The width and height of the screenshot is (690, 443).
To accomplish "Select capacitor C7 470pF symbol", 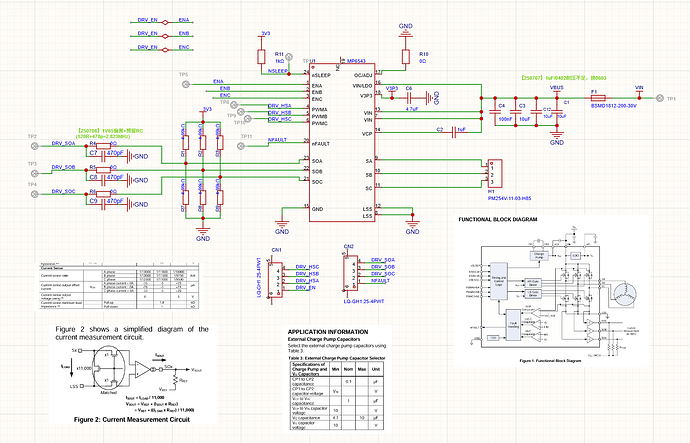I will point(105,156).
